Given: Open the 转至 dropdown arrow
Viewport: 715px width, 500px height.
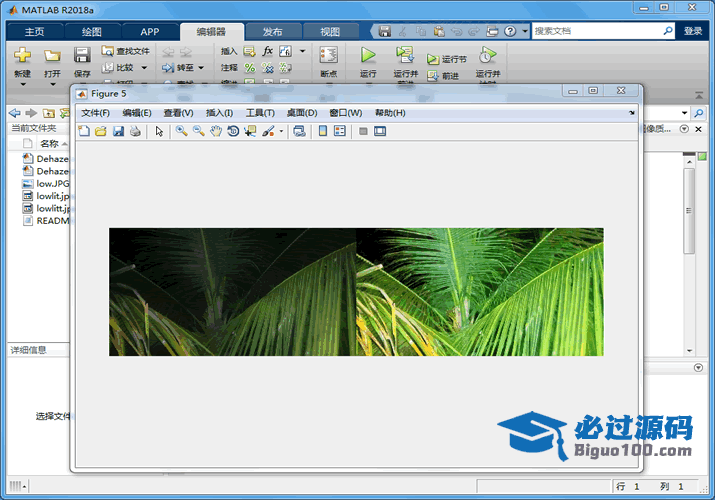Looking at the screenshot, I should (201, 68).
